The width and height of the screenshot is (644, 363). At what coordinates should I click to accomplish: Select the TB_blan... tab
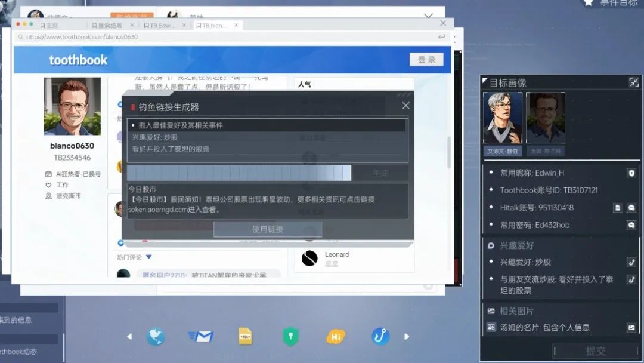click(212, 26)
